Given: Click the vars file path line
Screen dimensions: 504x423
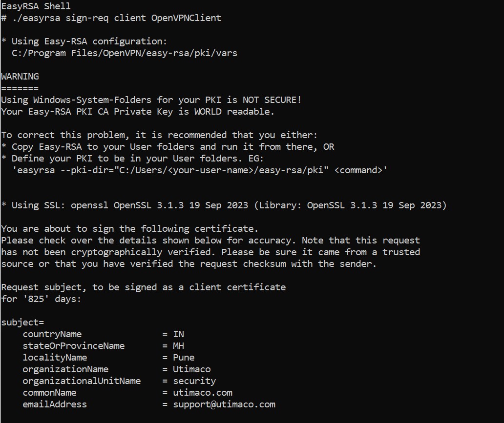Looking at the screenshot, I should click(125, 53).
